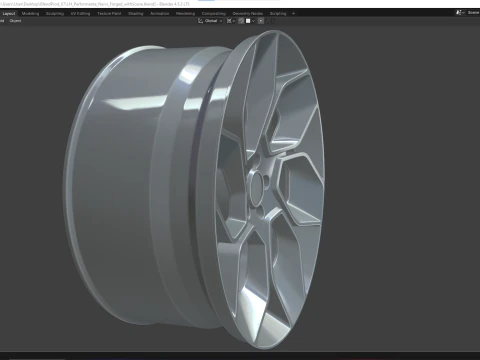Add a new workspace with plus button

(293, 14)
